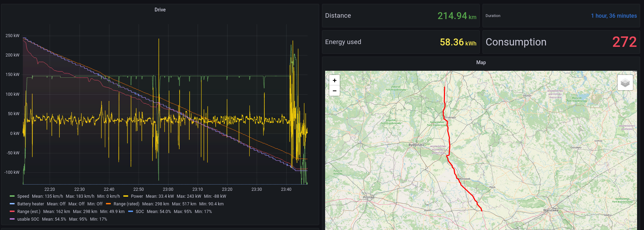Click Power Max: 243 kW legend value

189,196
